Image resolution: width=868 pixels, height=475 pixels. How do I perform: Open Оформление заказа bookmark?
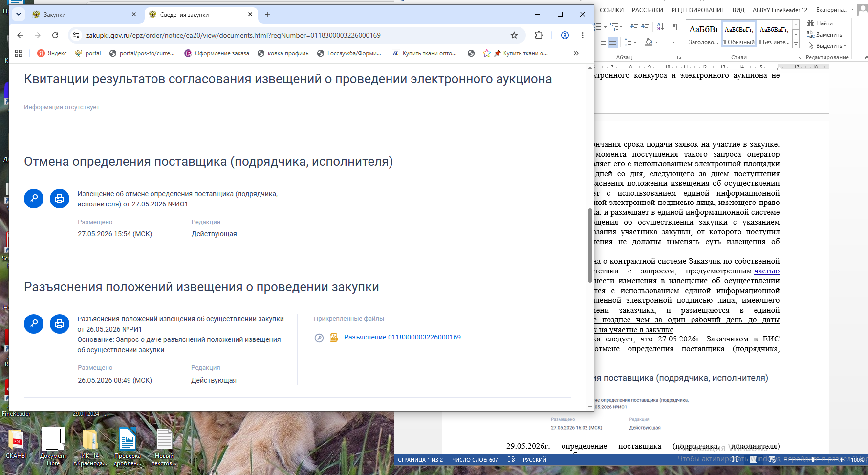(x=217, y=53)
